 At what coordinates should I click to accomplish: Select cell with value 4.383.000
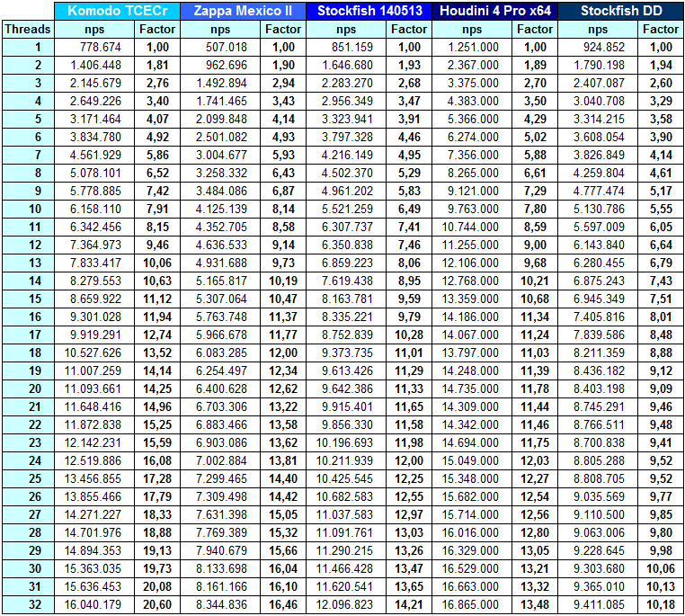coord(472,101)
